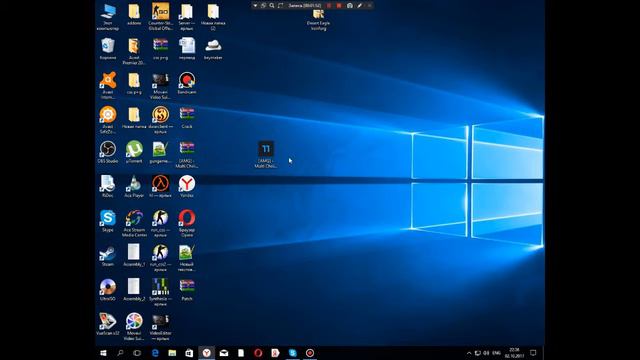640x360 pixels.
Task: Open the network tray icon
Action: point(478,353)
